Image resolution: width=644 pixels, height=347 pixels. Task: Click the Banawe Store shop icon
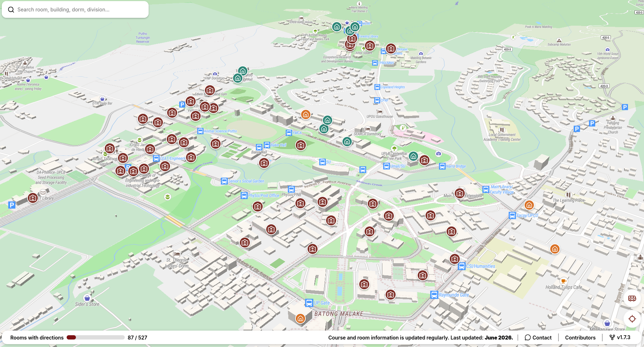tap(607, 323)
